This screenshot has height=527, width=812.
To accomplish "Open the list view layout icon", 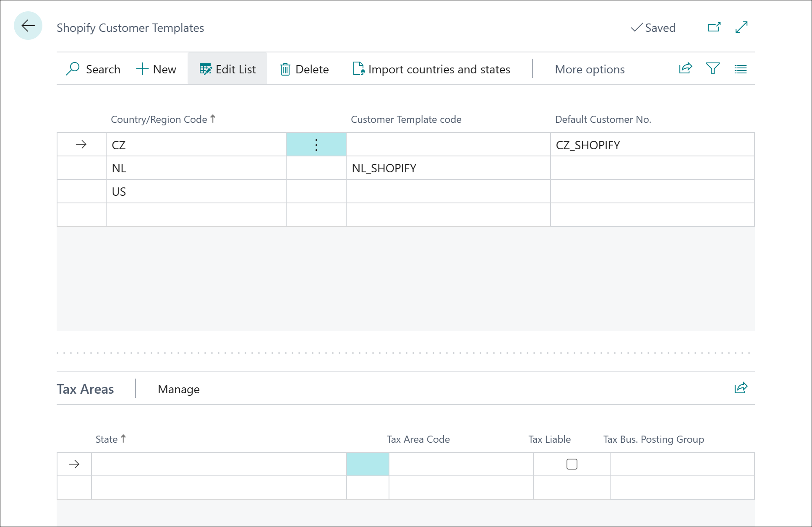I will pyautogui.click(x=741, y=69).
